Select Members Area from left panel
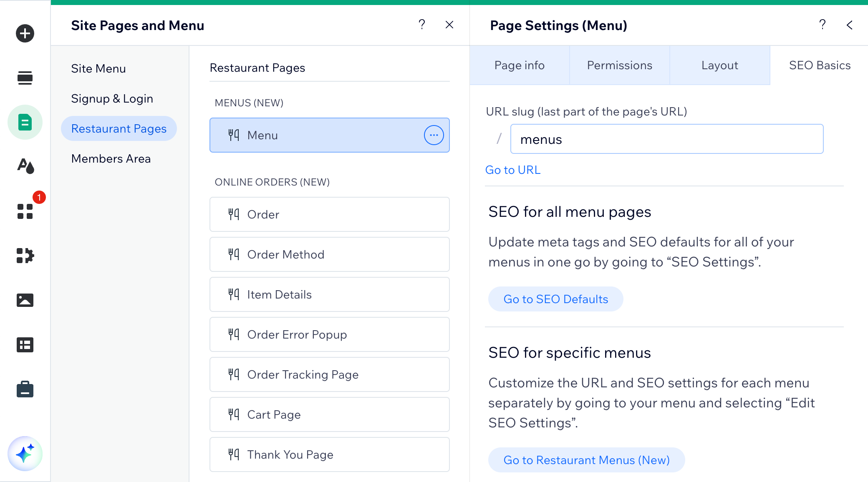This screenshot has width=868, height=482. (x=111, y=158)
